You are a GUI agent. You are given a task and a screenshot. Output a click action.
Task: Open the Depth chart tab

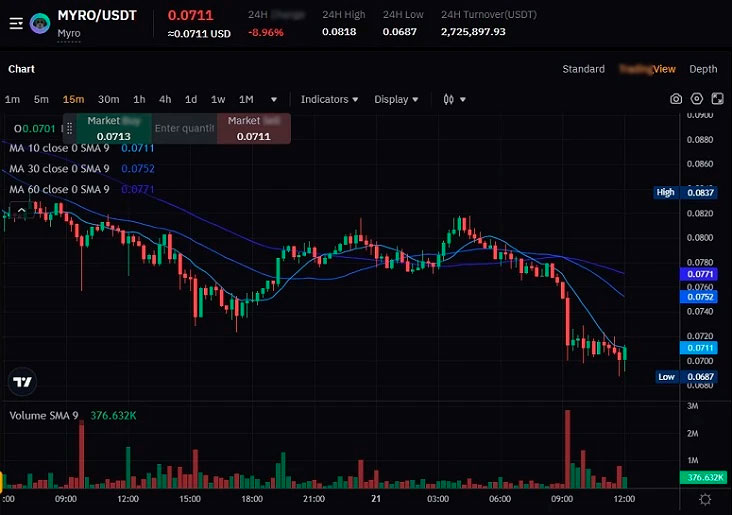[703, 69]
